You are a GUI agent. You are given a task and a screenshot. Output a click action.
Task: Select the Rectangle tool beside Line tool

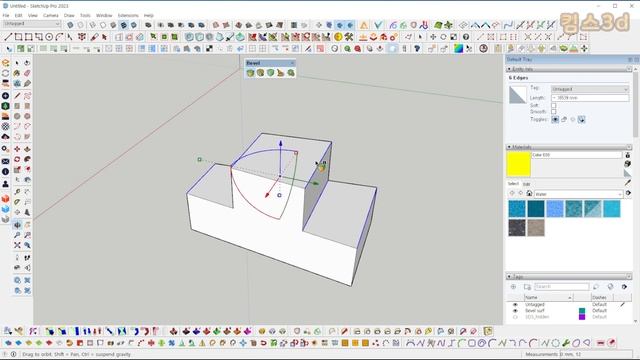tap(18, 37)
